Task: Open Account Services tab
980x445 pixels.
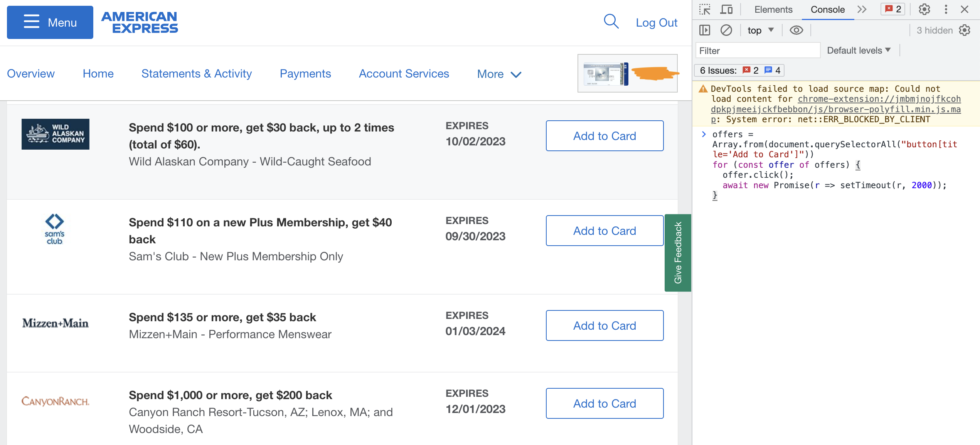Action: (x=404, y=74)
